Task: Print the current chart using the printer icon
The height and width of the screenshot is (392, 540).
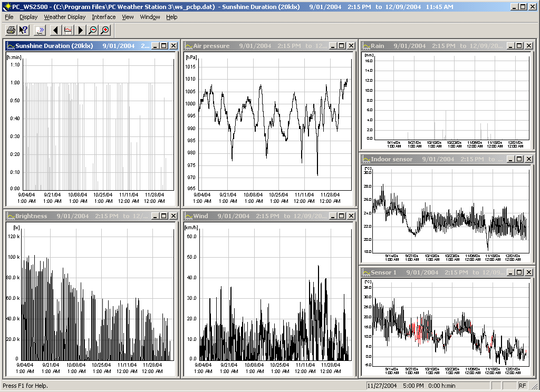Action: 11,30
